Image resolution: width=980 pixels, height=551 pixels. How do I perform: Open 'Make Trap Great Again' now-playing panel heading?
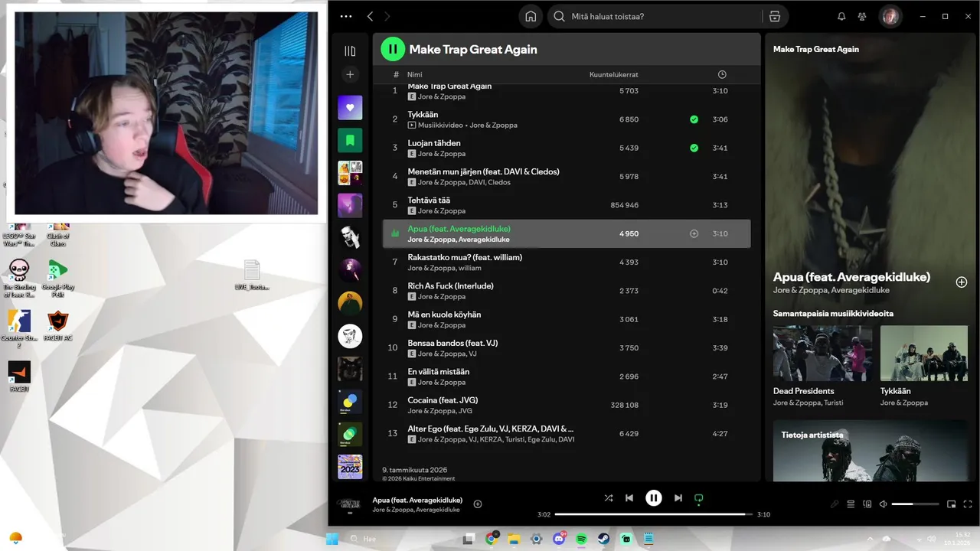(x=816, y=49)
